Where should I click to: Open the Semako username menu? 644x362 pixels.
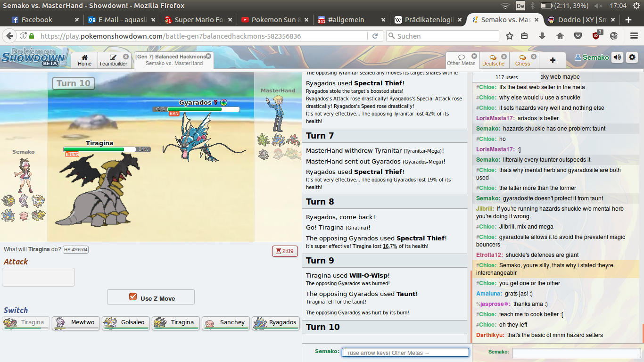592,58
